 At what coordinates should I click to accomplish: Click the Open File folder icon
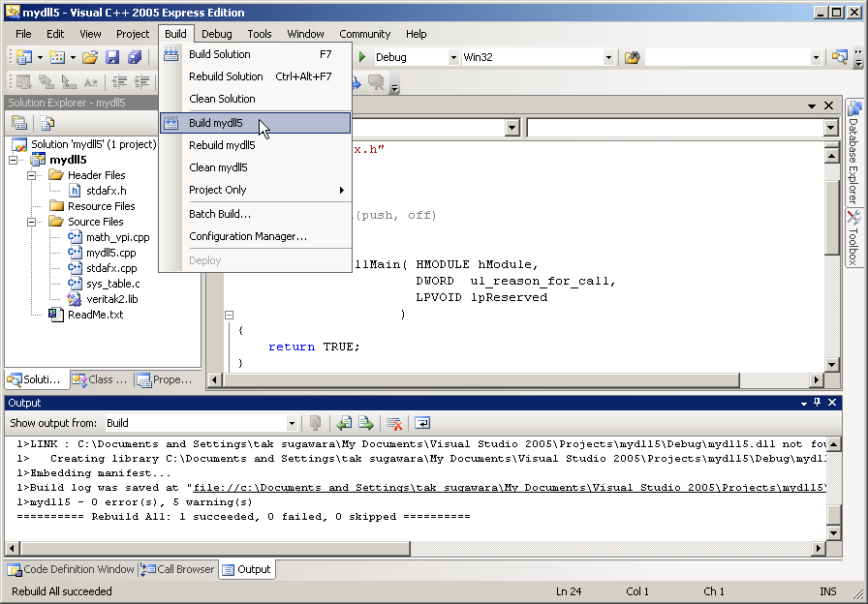pos(90,57)
